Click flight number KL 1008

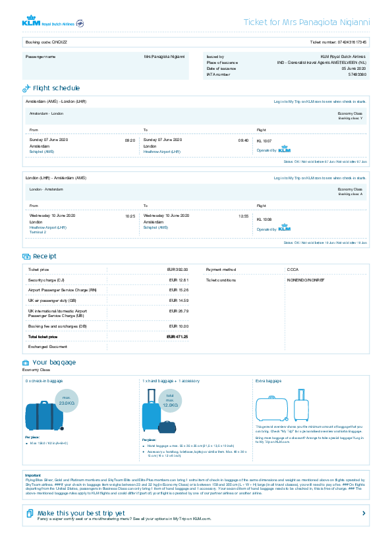[264, 219]
